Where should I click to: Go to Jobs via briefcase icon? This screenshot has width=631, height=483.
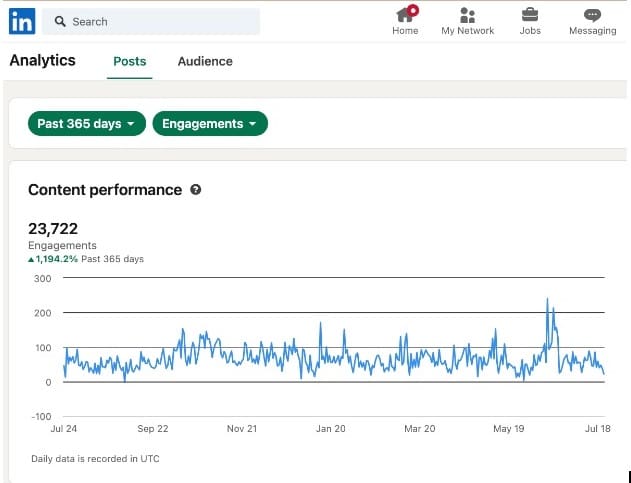(x=530, y=15)
